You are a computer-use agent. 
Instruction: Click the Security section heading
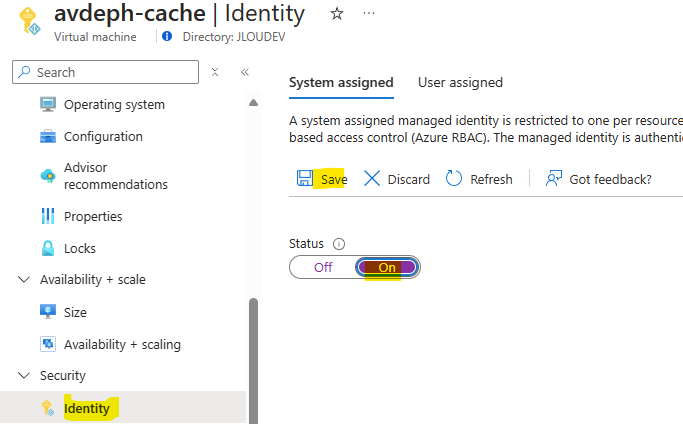(x=63, y=375)
